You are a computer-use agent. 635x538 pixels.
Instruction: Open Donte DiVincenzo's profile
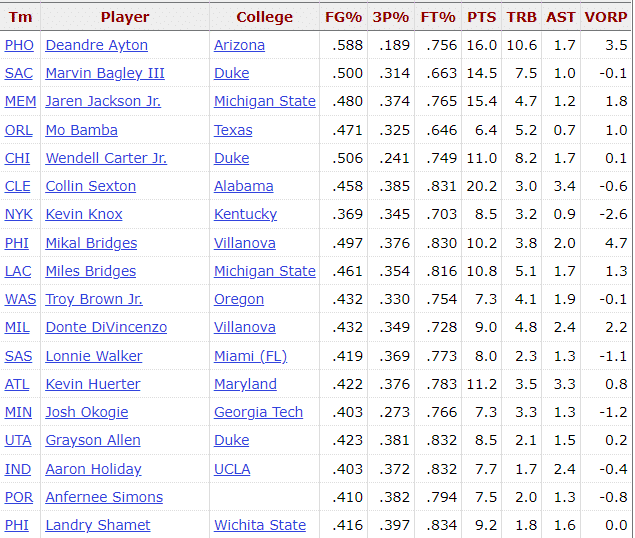[x=106, y=327]
